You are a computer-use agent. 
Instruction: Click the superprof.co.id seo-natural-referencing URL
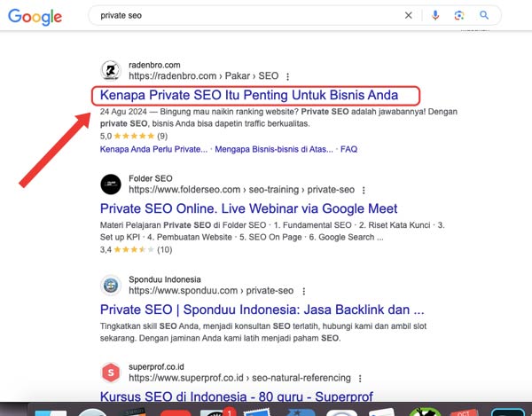click(239, 378)
